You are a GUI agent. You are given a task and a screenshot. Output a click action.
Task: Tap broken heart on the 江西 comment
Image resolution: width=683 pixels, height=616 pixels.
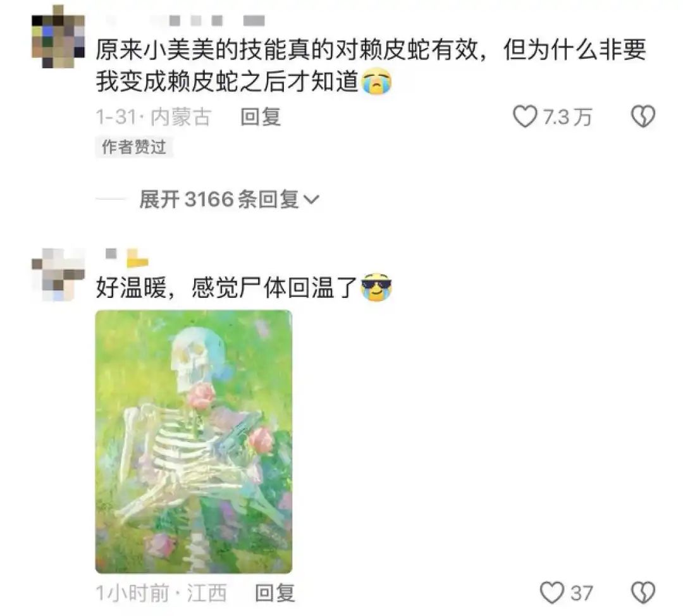point(643,593)
